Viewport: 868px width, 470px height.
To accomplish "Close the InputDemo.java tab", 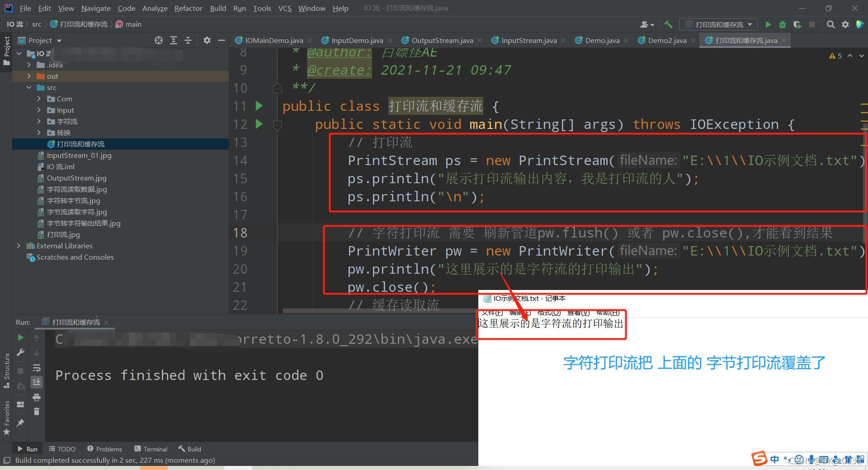I will pyautogui.click(x=390, y=40).
